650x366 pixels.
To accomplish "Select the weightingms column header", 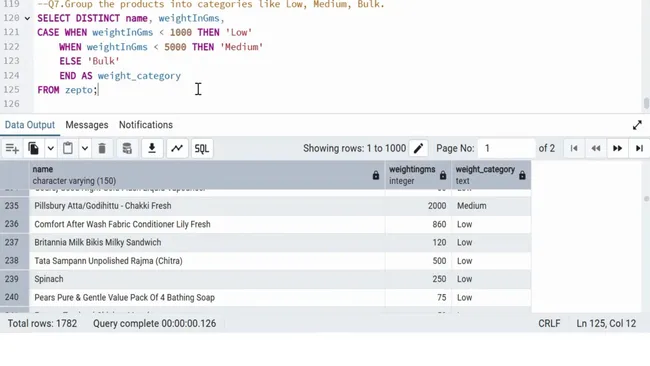I will pos(418,175).
